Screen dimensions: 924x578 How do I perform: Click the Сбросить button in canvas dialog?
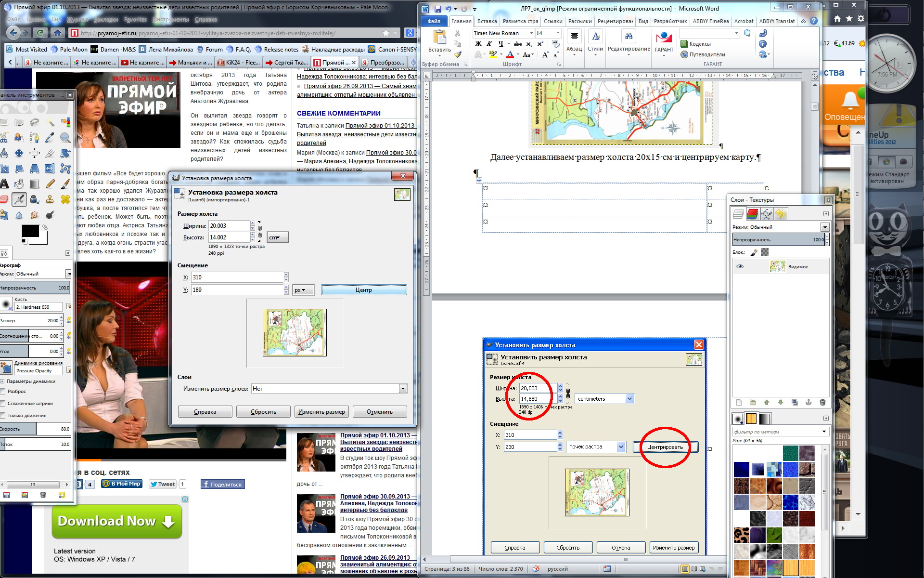[263, 412]
